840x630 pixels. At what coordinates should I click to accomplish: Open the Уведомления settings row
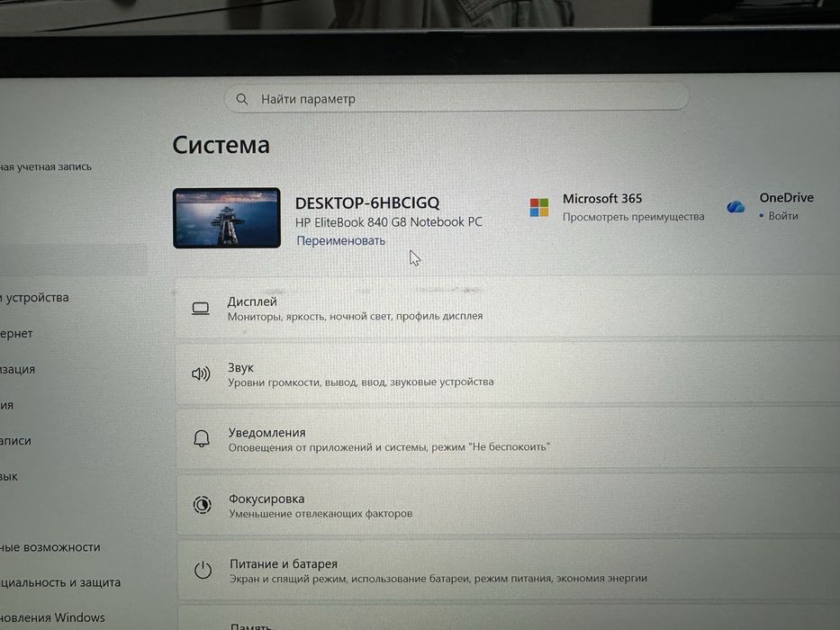pyautogui.click(x=508, y=439)
